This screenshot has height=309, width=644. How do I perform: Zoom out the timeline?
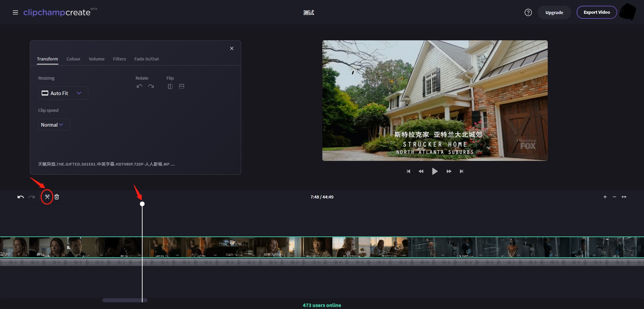pyautogui.click(x=614, y=197)
